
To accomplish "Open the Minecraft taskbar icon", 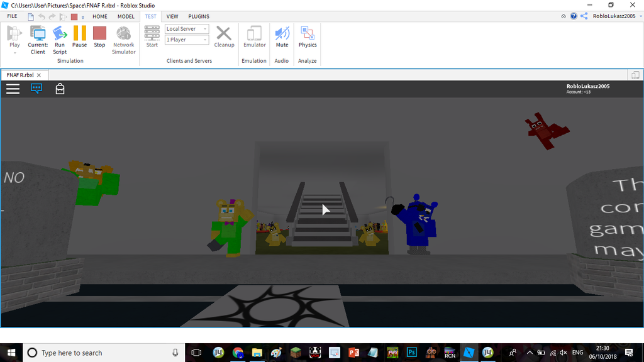I will pyautogui.click(x=296, y=353).
